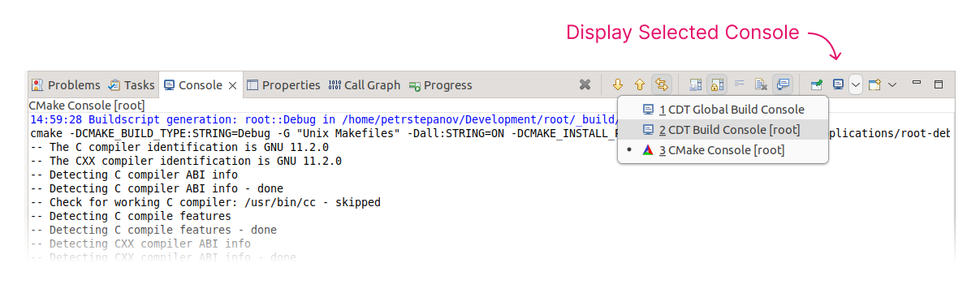The image size is (980, 302).
Task: Toggle the word wrap icon
Action: point(739,84)
